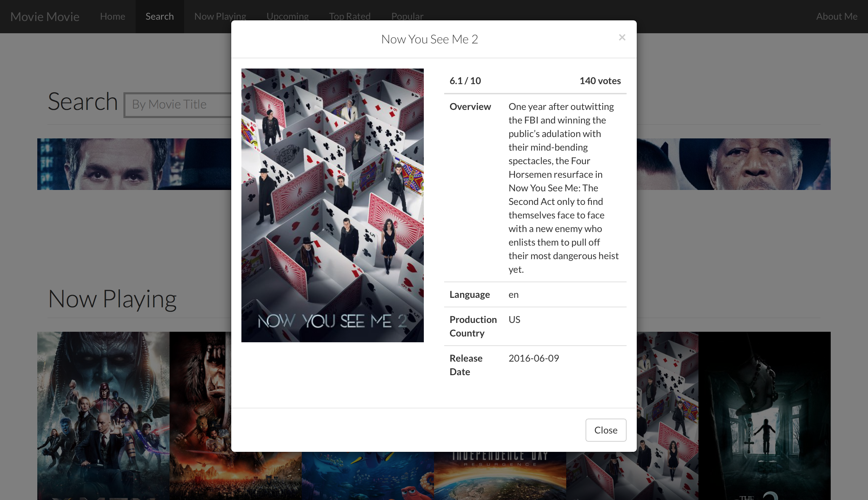Select the Finding Dory poster

[368, 476]
